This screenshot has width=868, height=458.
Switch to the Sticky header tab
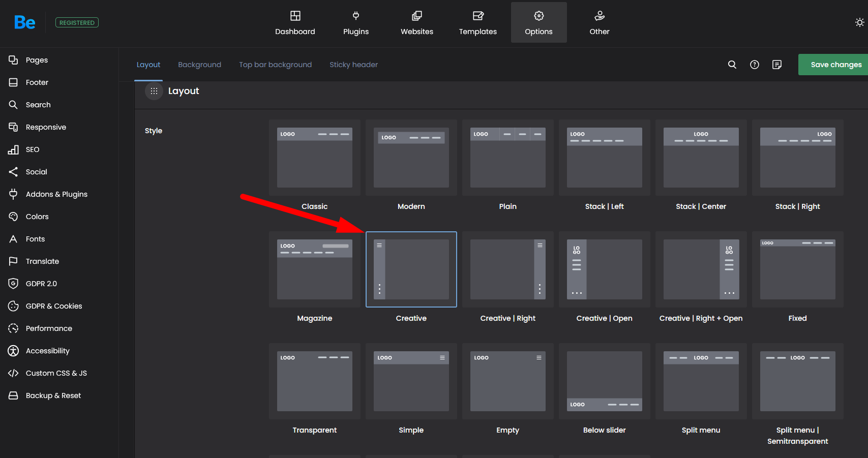[x=353, y=65]
